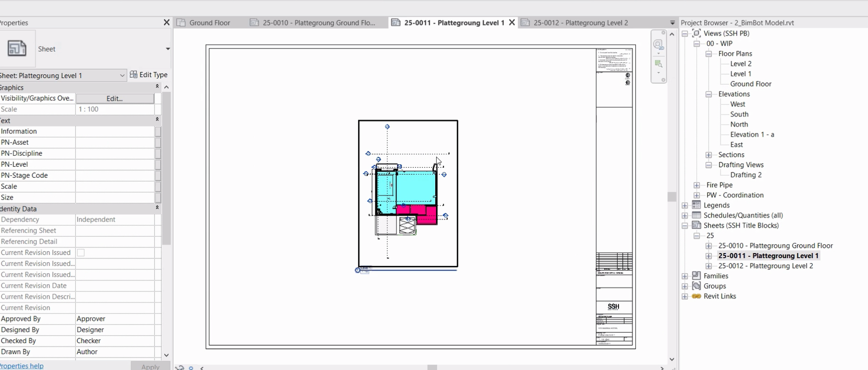The image size is (868, 370).
Task: Open dropdown below the zoom region tool
Action: (658, 73)
